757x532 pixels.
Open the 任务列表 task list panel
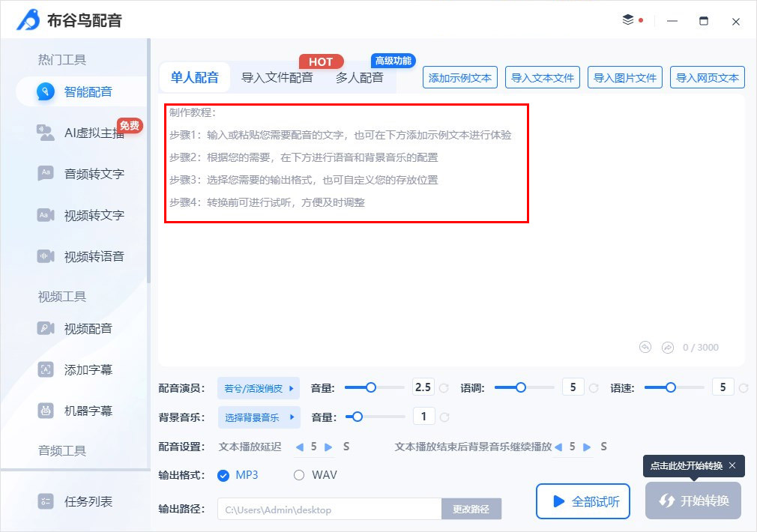78,501
